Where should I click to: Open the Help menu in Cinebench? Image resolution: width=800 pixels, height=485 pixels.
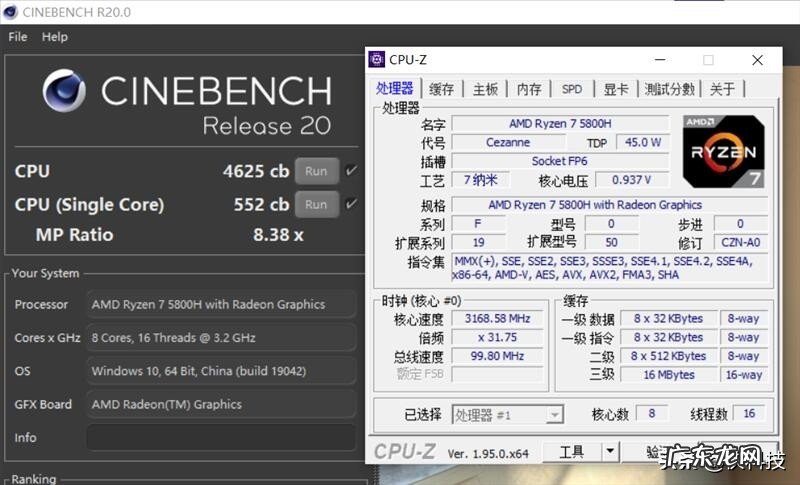click(x=55, y=37)
